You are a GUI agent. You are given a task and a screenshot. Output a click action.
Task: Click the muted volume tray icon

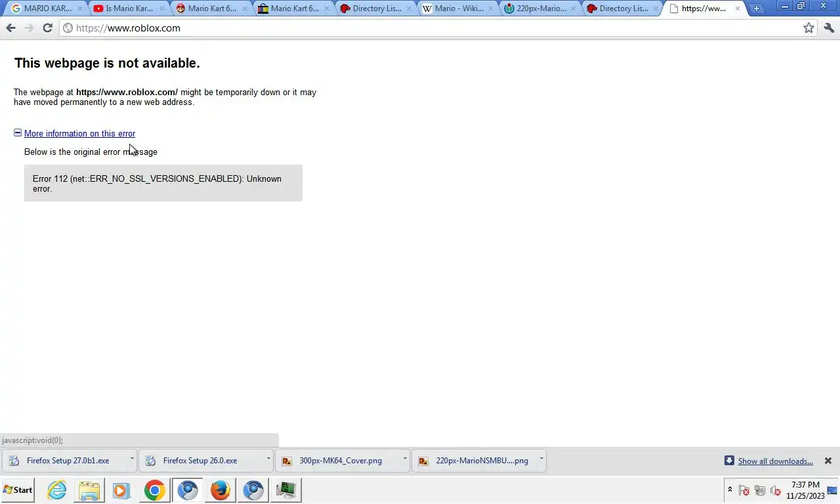[x=776, y=490]
